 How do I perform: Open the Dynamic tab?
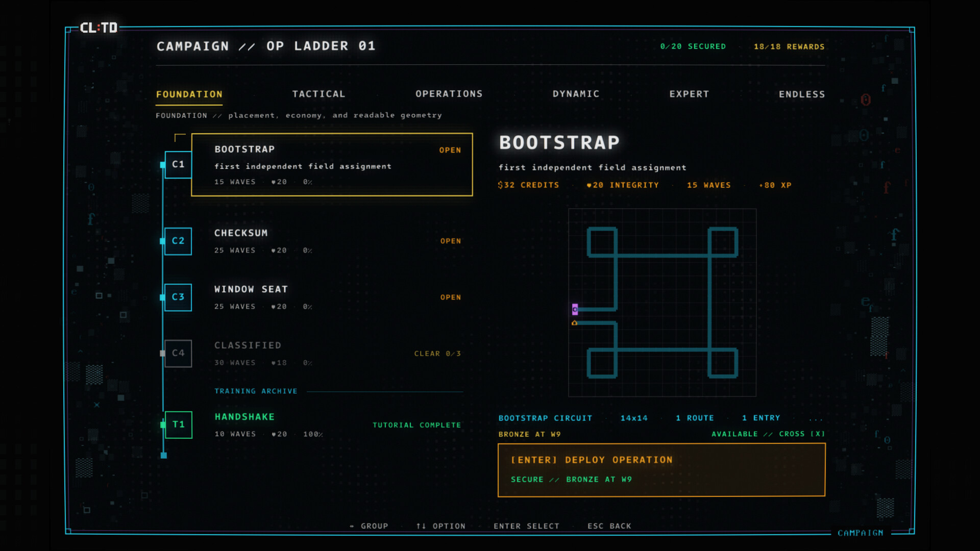pyautogui.click(x=576, y=94)
